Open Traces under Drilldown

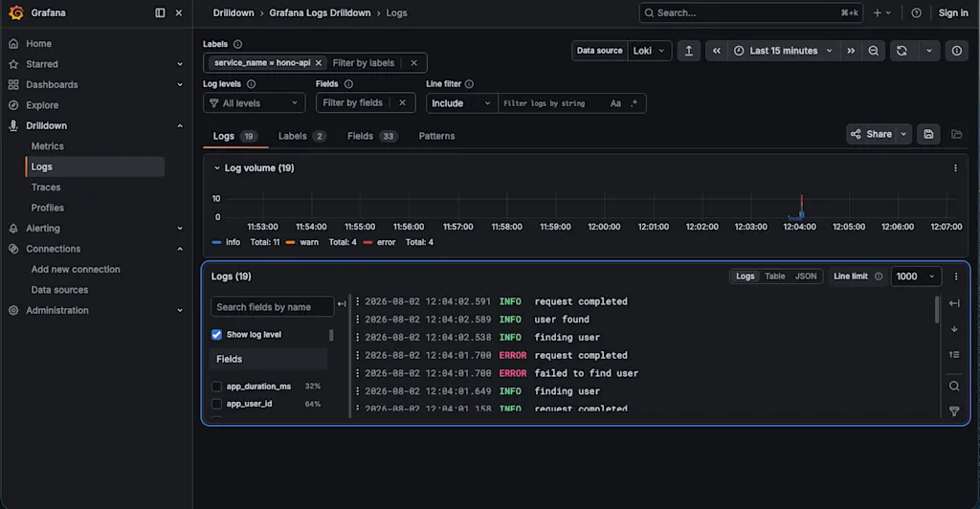tap(46, 188)
